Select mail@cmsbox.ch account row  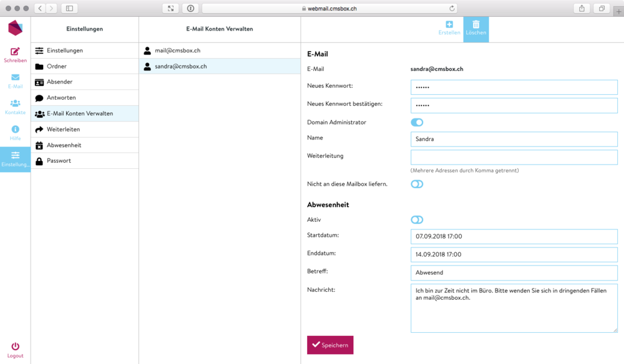pos(220,50)
